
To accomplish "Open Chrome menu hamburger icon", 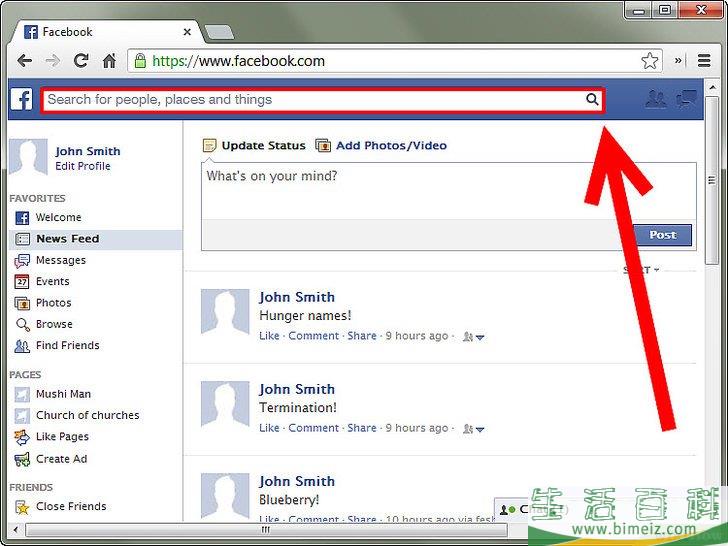I will click(x=704, y=61).
